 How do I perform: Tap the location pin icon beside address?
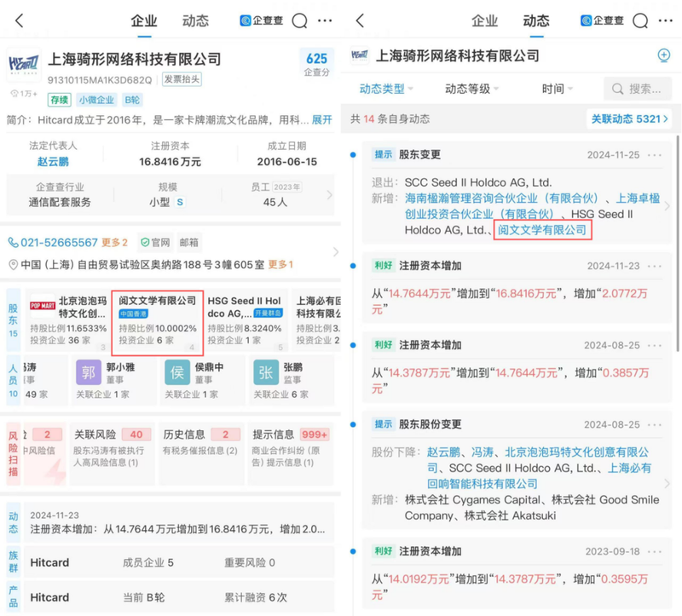14,265
